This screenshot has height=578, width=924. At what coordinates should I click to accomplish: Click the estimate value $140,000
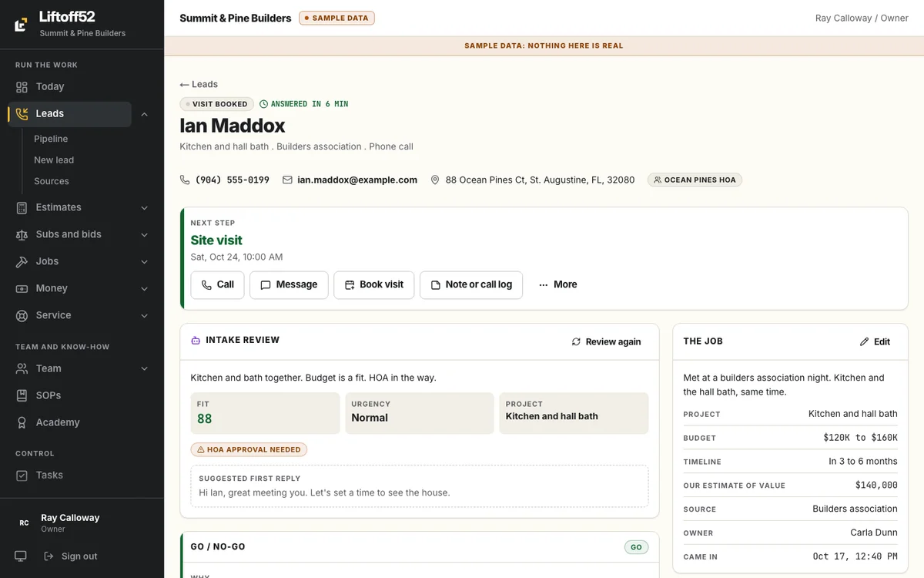click(x=876, y=485)
